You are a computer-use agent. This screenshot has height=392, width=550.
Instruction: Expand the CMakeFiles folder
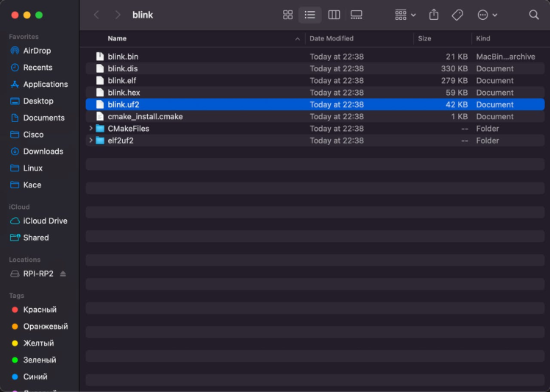pos(91,129)
